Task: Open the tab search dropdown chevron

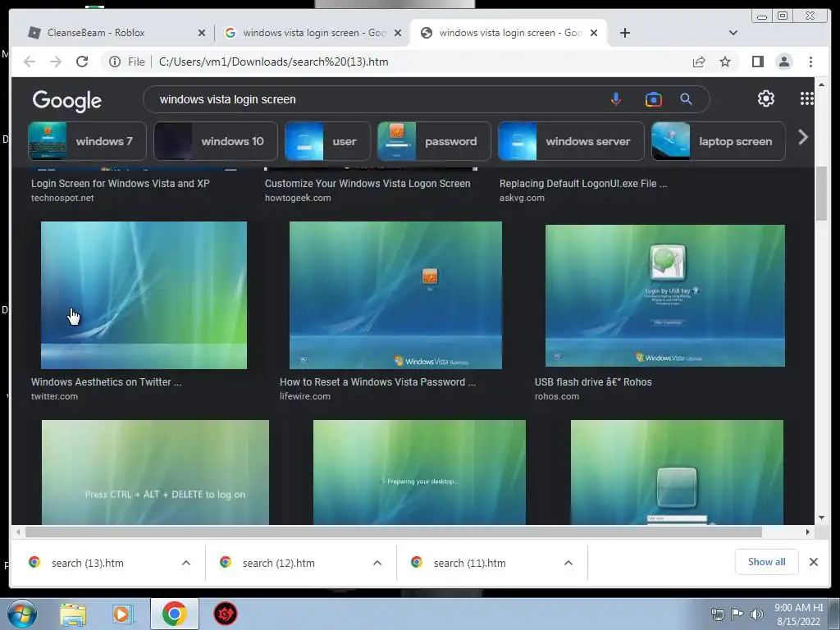Action: pyautogui.click(x=733, y=33)
